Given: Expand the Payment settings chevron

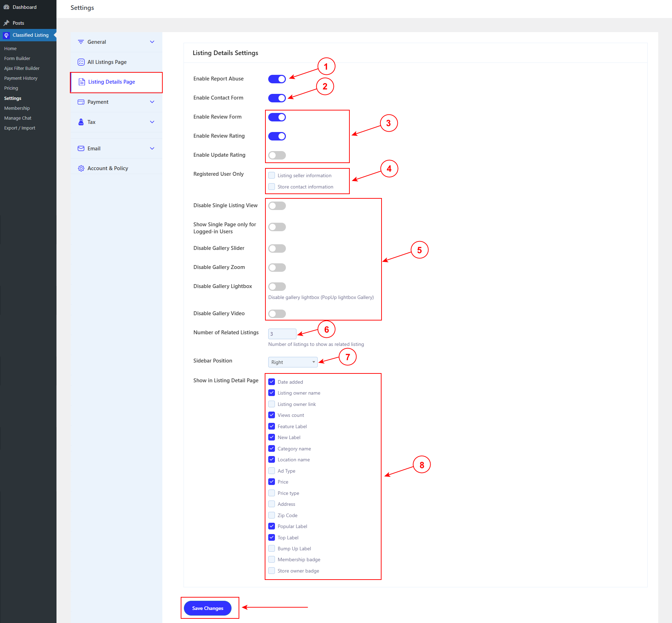Looking at the screenshot, I should click(x=152, y=102).
